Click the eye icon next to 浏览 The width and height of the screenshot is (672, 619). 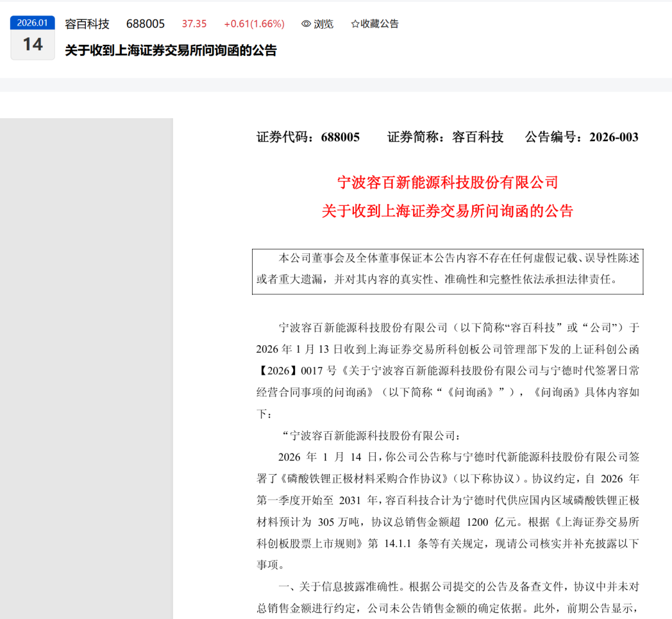point(306,24)
